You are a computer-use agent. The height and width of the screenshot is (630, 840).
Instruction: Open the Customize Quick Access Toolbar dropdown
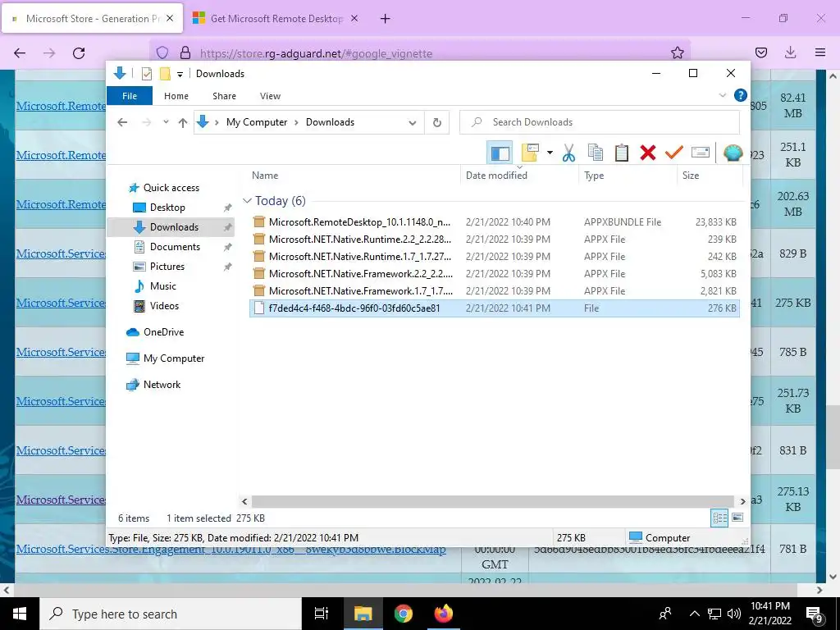pyautogui.click(x=180, y=74)
